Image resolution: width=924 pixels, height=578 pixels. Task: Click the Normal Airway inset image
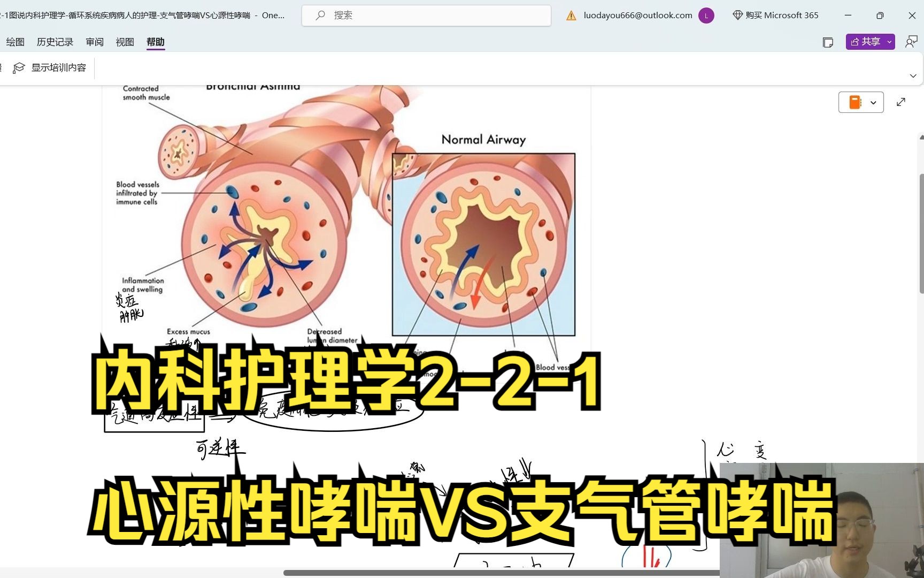483,245
